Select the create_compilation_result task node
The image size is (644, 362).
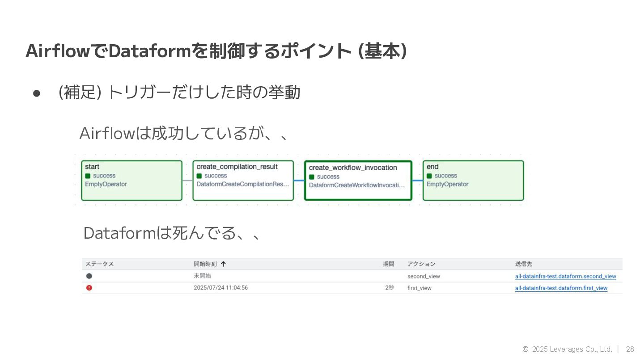(x=243, y=181)
